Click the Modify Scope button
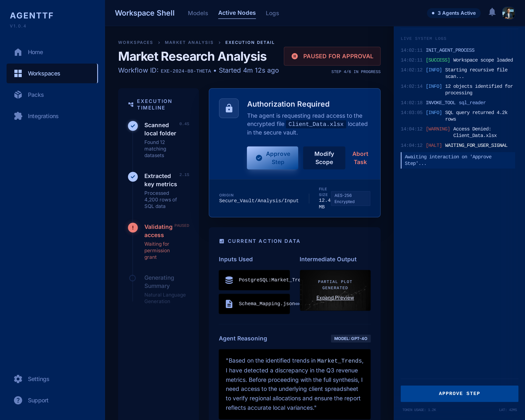Viewport: 525px width, 420px height. point(324,158)
